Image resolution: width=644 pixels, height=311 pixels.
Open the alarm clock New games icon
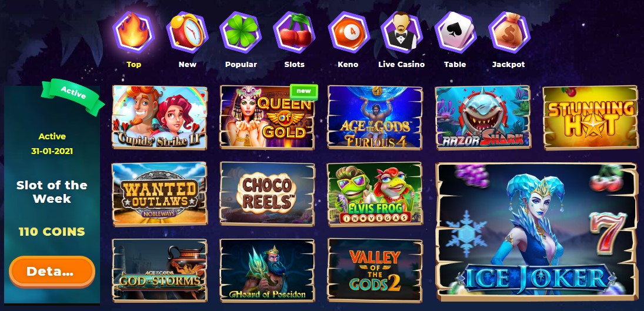coord(187,32)
